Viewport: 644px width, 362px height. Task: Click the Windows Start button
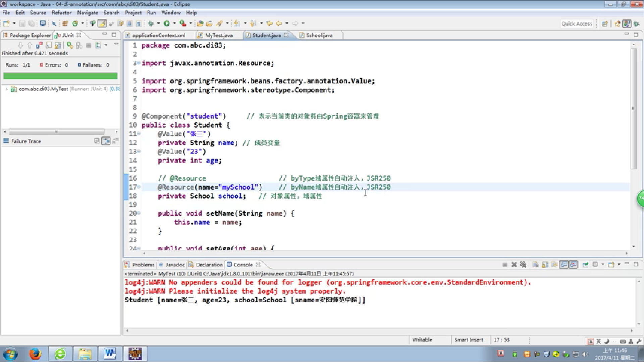coord(10,354)
